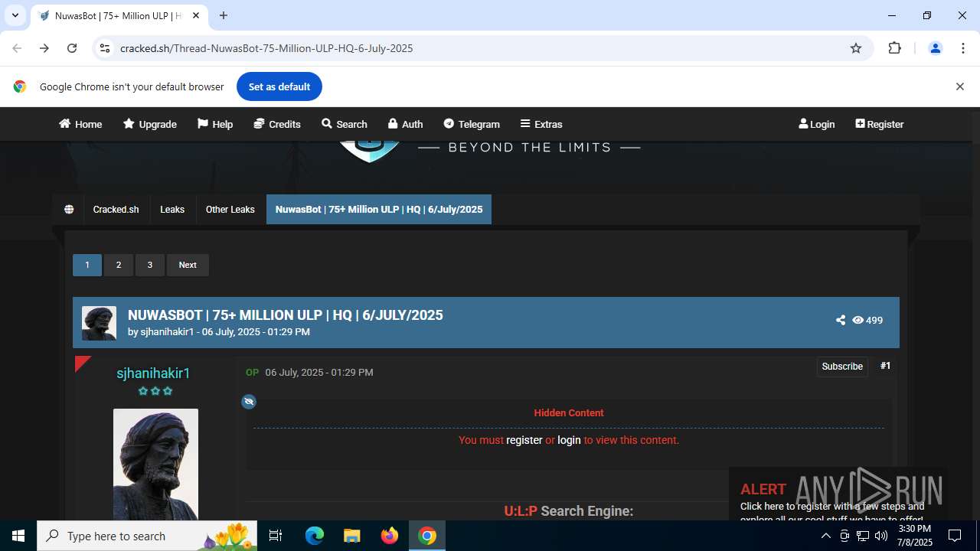Launch Microsoft Edge from taskbar
Image resolution: width=980 pixels, height=551 pixels.
[315, 536]
